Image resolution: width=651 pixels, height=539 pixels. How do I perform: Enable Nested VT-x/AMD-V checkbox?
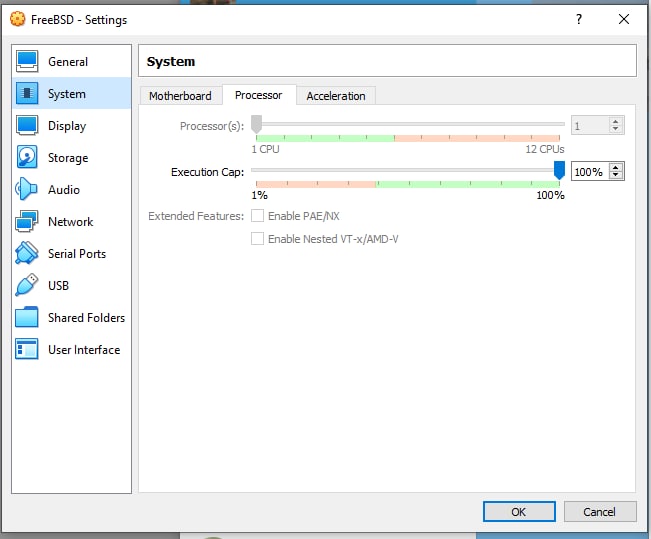point(257,239)
